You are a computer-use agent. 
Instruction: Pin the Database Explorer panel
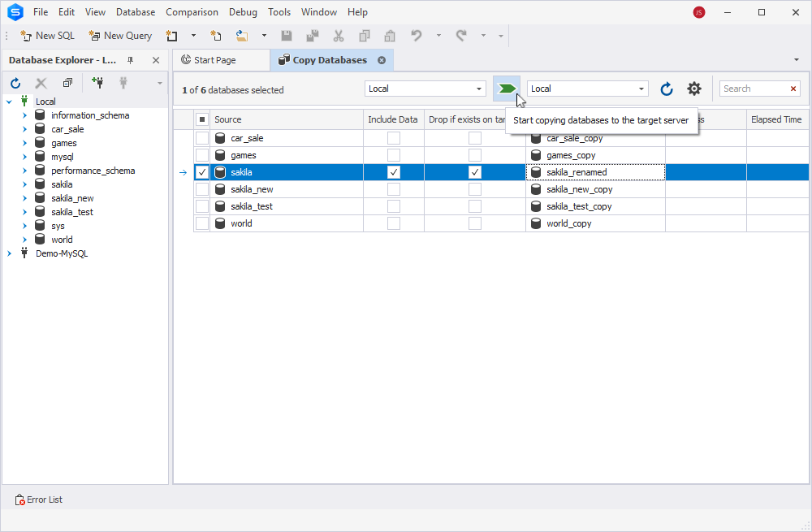[x=131, y=61]
